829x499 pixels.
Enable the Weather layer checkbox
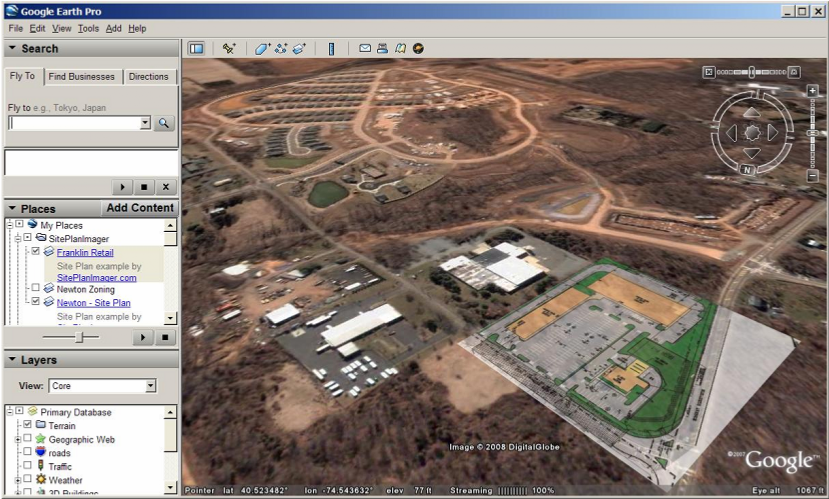click(x=27, y=479)
